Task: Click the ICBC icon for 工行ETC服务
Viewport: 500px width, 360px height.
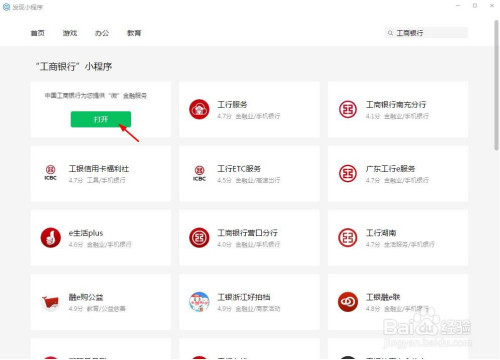Action: click(x=199, y=173)
